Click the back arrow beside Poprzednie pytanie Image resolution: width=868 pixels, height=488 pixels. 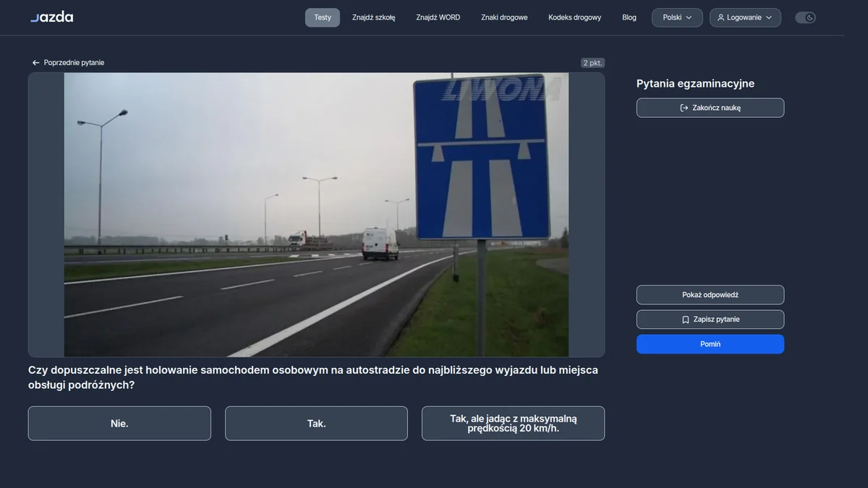35,63
